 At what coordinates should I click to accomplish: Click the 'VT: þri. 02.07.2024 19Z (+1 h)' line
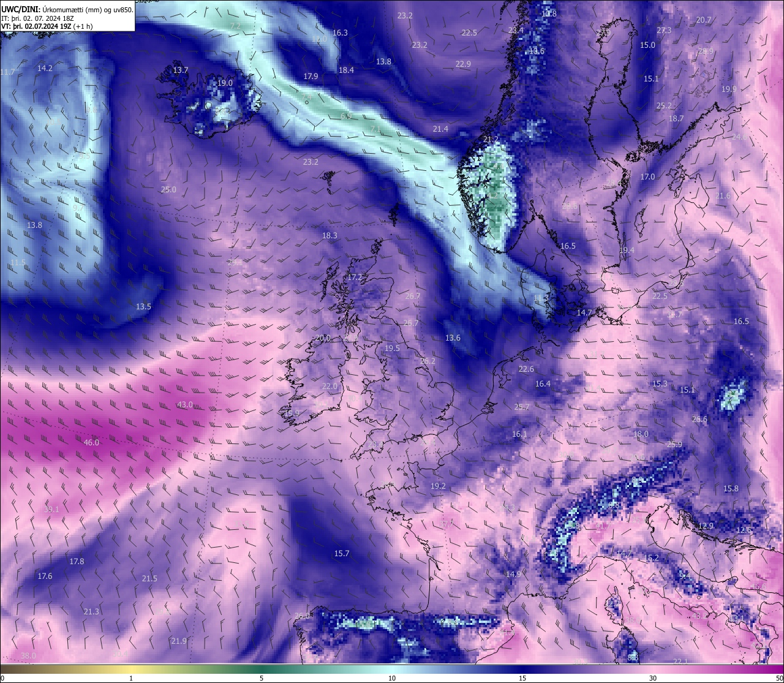[47, 26]
